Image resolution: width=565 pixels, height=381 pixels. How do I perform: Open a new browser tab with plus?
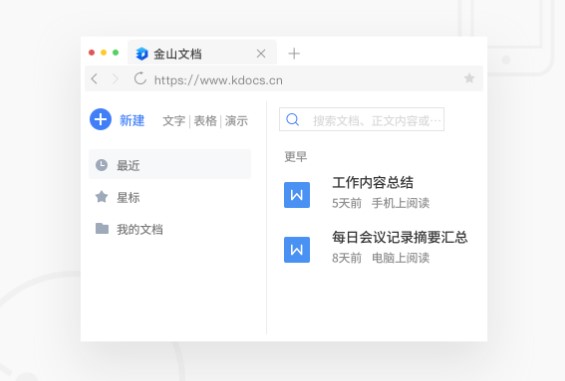(294, 54)
